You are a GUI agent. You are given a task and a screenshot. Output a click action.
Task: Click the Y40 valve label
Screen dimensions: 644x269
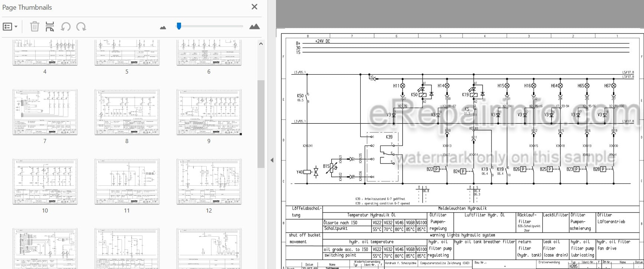tap(299, 172)
